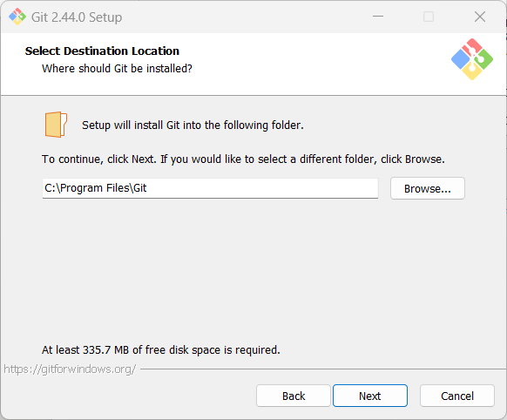507x420 pixels.
Task: Open the Browse... folder picker
Action: (x=428, y=188)
